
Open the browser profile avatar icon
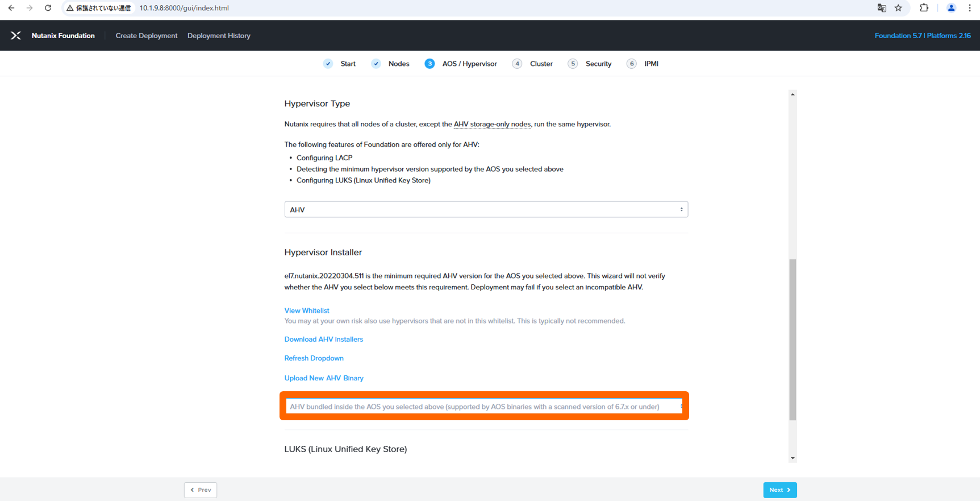coord(951,8)
